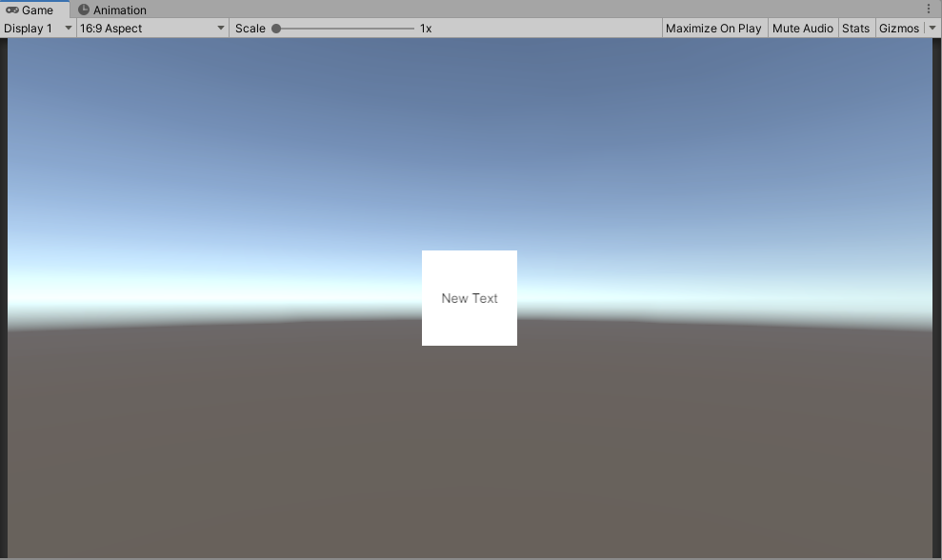
Task: Toggle Gizmos button
Action: pos(899,29)
